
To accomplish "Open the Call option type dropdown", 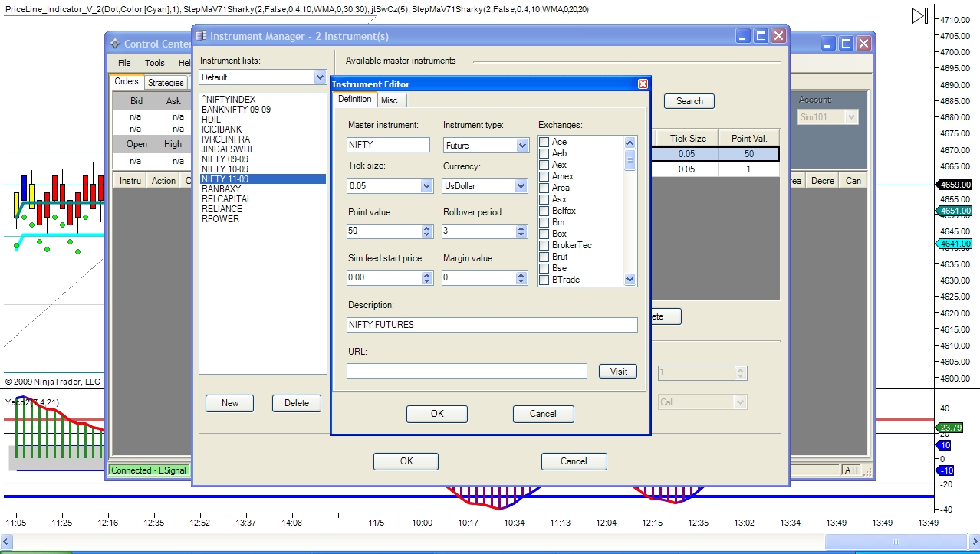I will coord(740,402).
